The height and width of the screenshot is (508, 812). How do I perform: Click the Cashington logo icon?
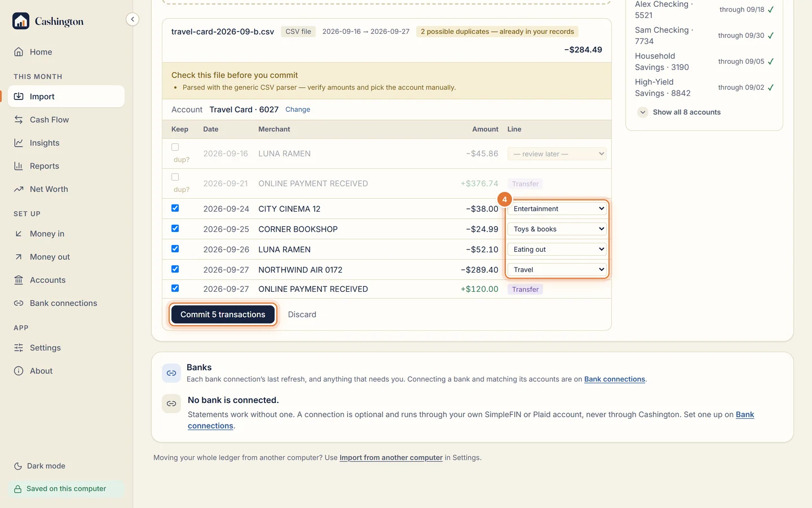click(21, 21)
